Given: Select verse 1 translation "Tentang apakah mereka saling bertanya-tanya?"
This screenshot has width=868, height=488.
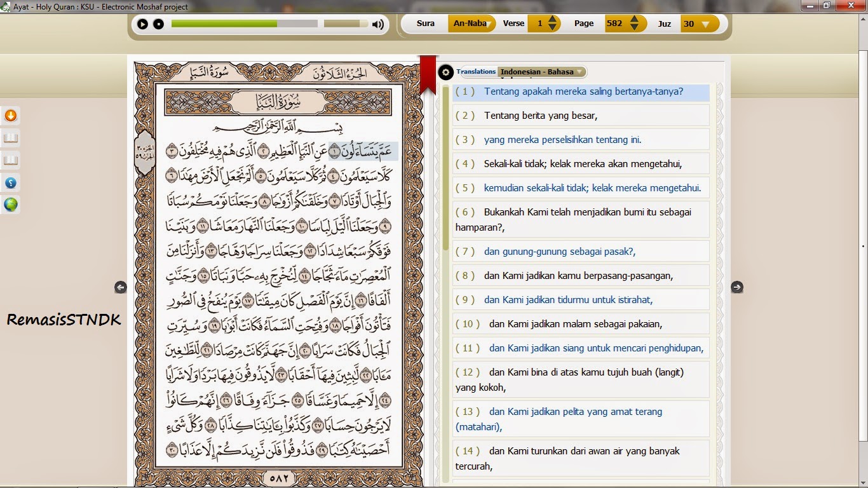Looking at the screenshot, I should [x=581, y=91].
